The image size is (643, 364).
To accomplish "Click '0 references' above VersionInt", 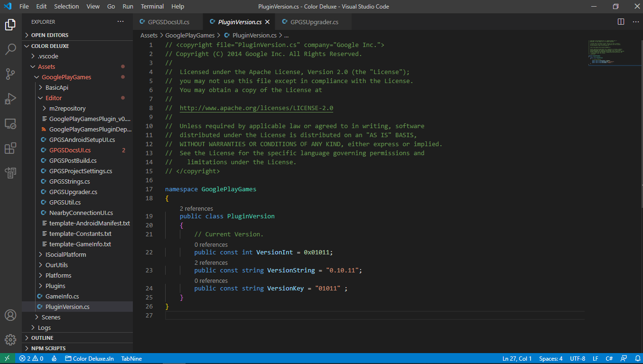I will 211,245.
